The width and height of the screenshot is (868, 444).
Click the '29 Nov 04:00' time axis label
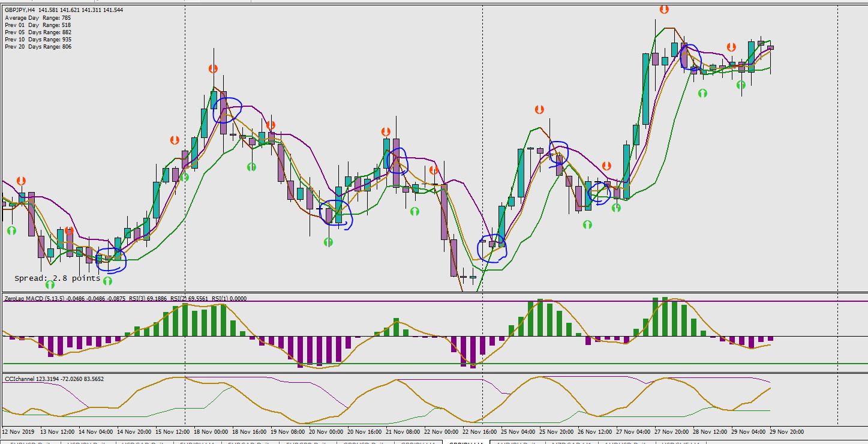click(x=749, y=431)
